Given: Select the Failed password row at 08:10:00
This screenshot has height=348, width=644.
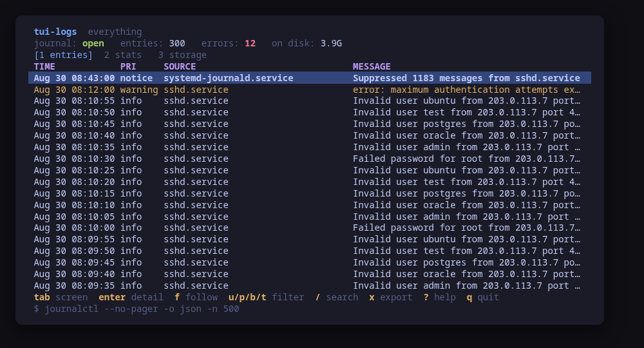Looking at the screenshot, I should pos(310,228).
